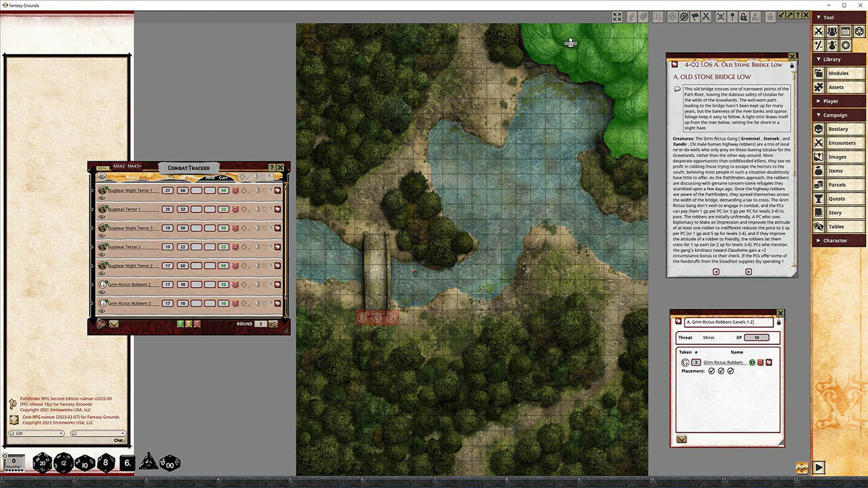Click the next-page arrow in the story window
Screen dimensions: 868x488
(x=749, y=272)
